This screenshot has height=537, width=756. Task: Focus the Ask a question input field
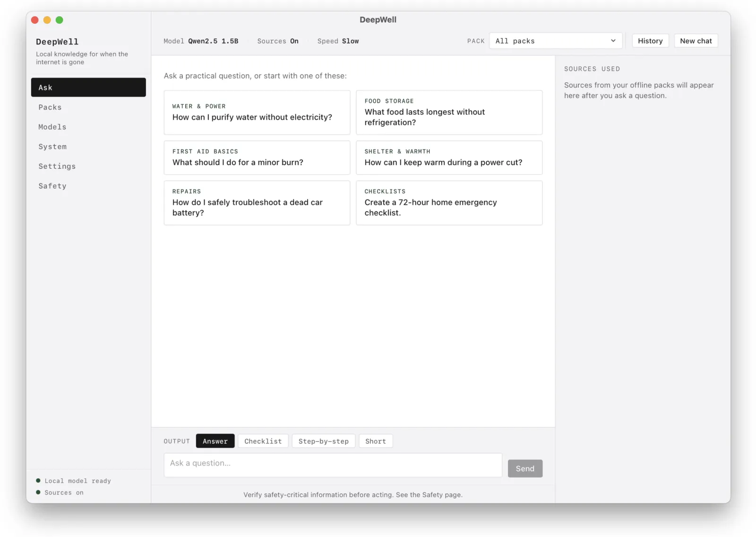tap(333, 465)
